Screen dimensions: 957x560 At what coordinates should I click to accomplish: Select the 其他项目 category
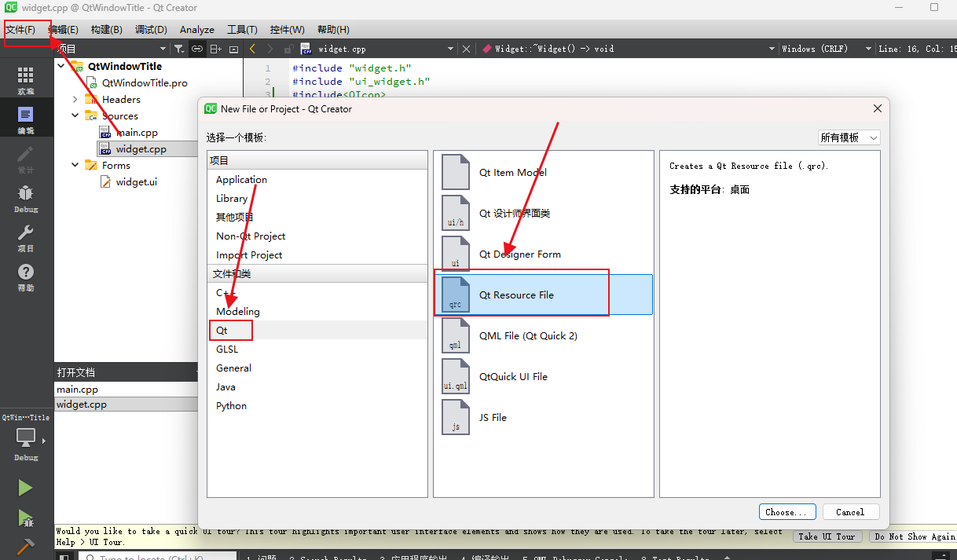point(317,218)
